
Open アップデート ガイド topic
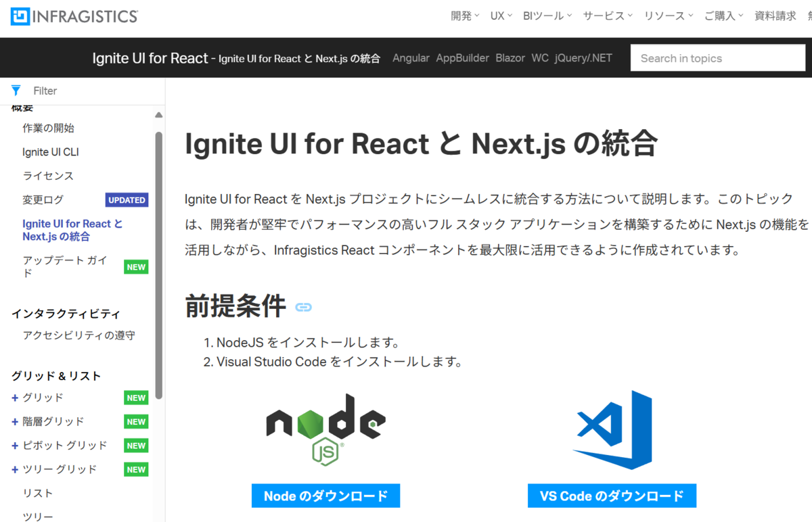(x=65, y=267)
